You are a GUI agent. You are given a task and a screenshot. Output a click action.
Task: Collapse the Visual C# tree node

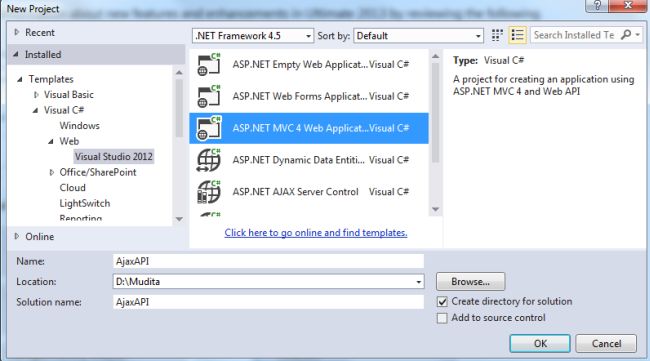35,110
